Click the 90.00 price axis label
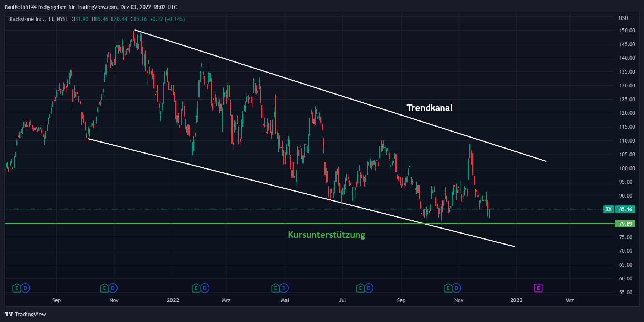 (626, 196)
